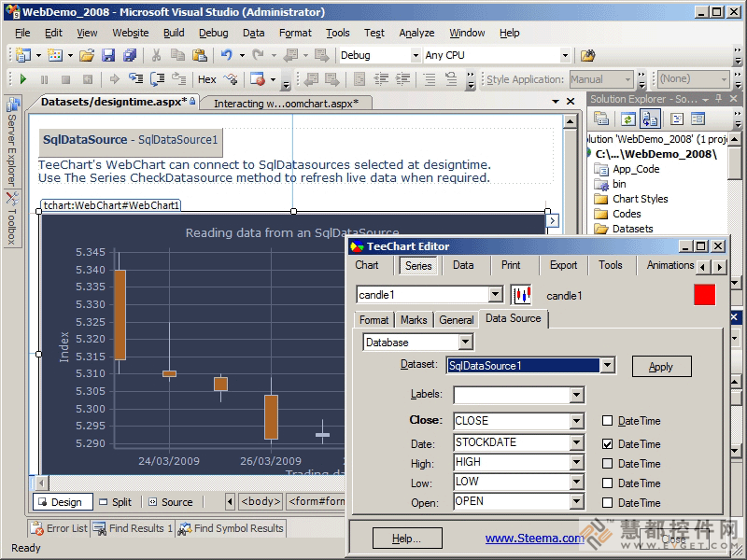The width and height of the screenshot is (747, 560).
Task: Check the DateTime box for High
Action: [607, 463]
